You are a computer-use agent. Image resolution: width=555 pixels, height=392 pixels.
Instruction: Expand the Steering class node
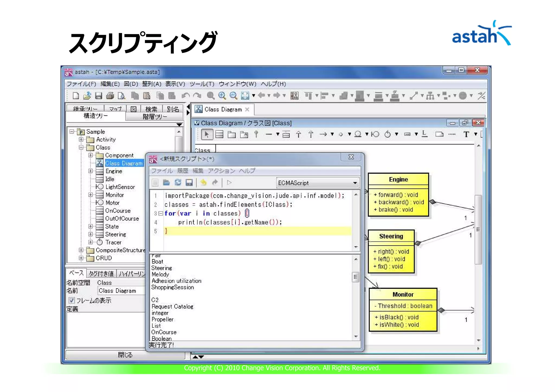[91, 234]
